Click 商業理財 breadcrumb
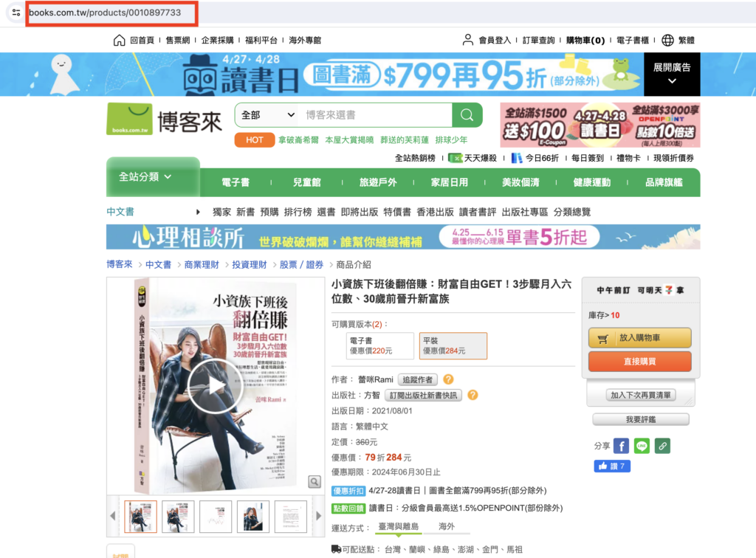 click(202, 264)
